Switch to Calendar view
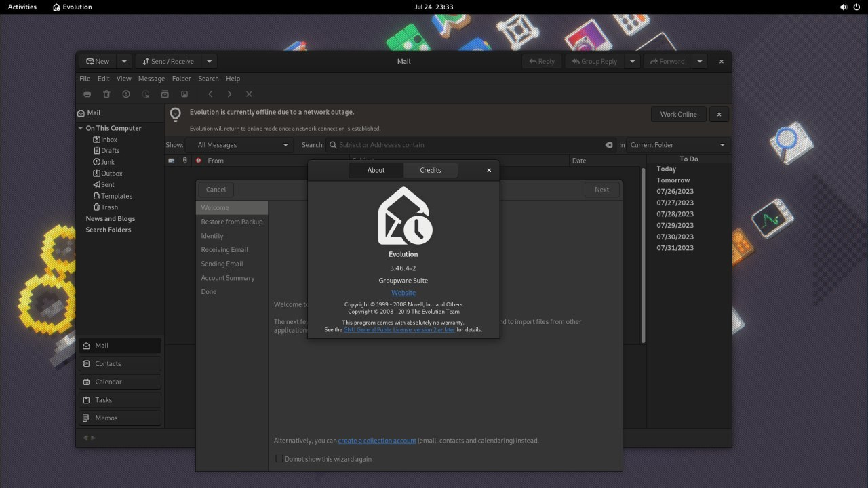 click(x=120, y=382)
